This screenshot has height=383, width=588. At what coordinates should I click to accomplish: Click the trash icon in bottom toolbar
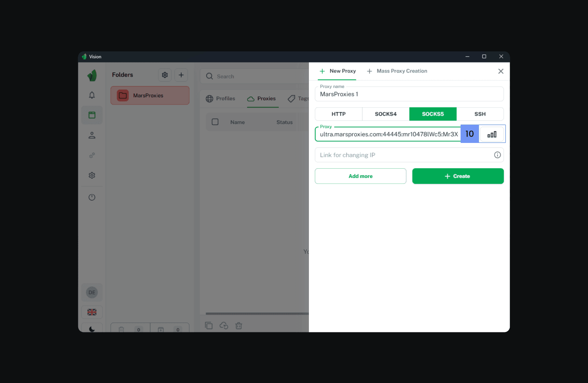tap(239, 326)
